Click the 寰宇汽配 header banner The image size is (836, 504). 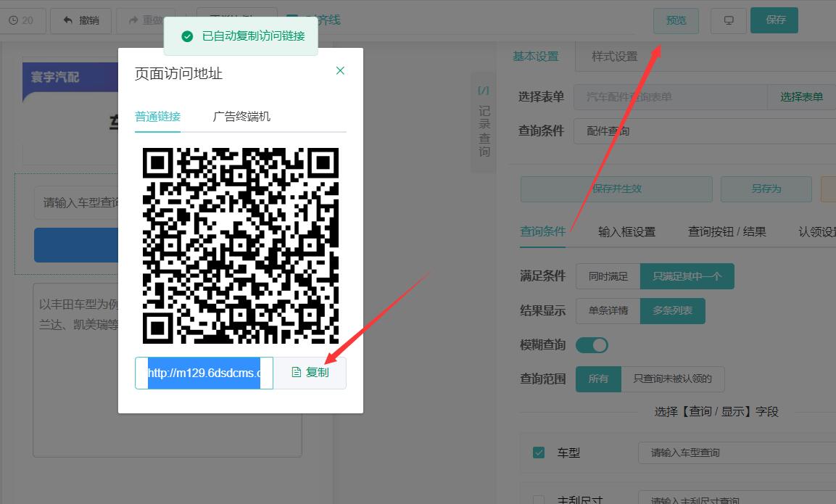(x=70, y=78)
